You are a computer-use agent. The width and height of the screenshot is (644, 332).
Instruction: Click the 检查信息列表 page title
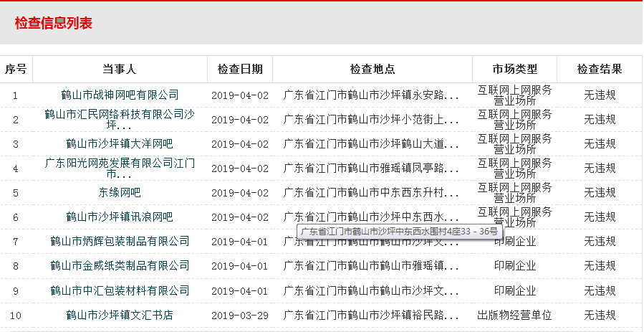click(x=54, y=23)
